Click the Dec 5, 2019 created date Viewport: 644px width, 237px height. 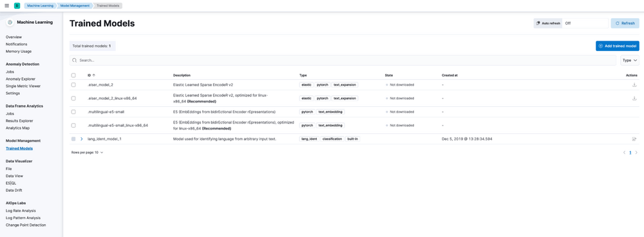(x=467, y=139)
